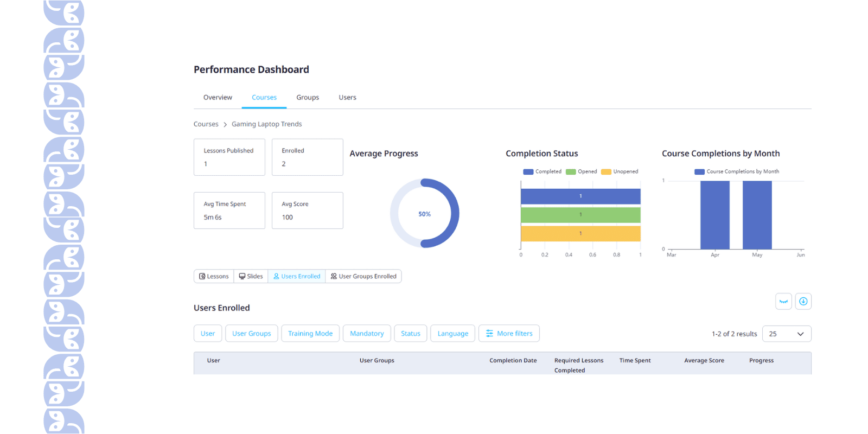This screenshot has width=868, height=434.
Task: Open the Slides sub-tab
Action: coord(251,276)
